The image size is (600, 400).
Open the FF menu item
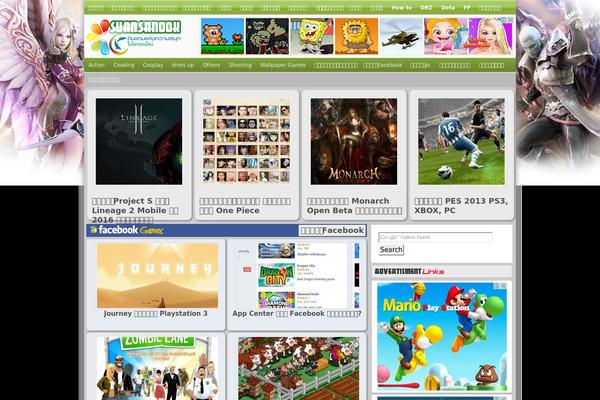[467, 8]
